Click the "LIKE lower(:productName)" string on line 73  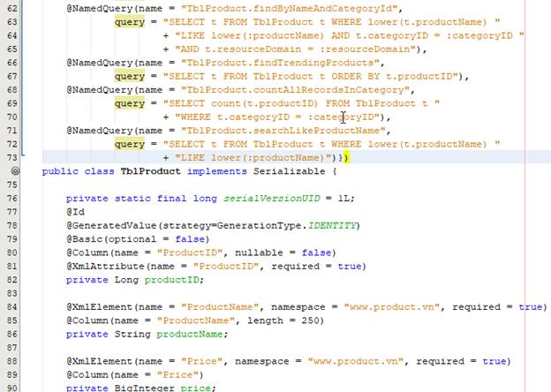tap(253, 158)
